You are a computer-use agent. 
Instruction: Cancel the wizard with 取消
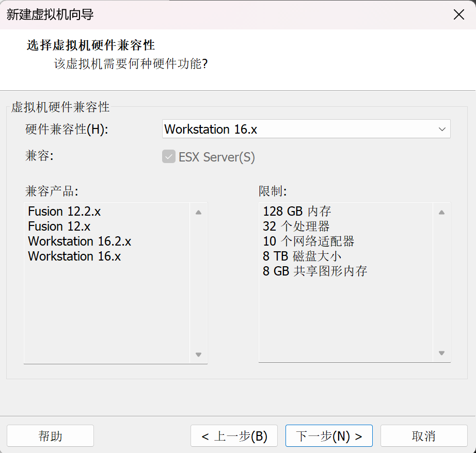tap(424, 435)
